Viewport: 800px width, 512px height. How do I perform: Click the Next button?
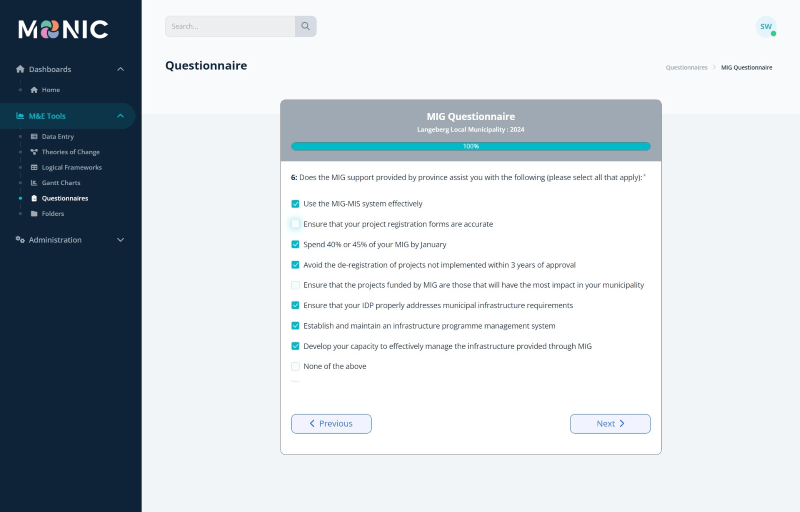[610, 424]
